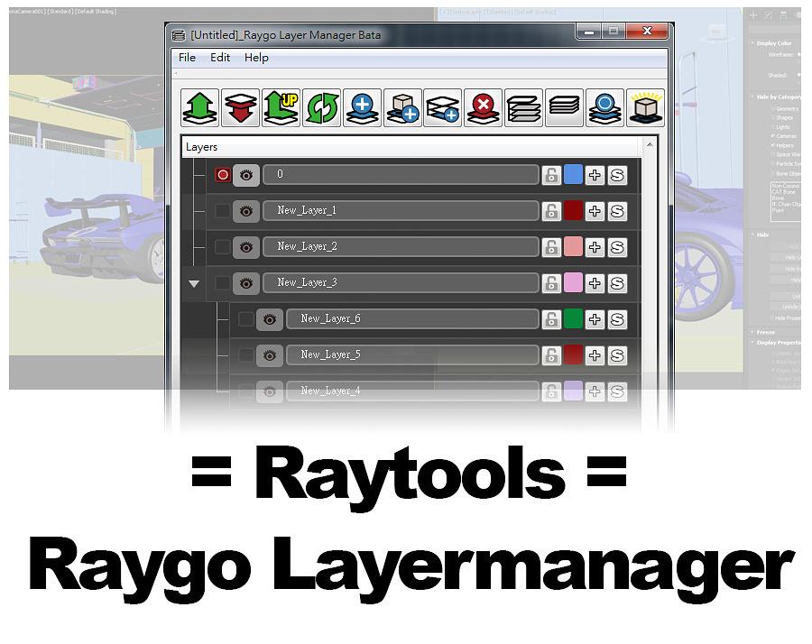Click the Layers panel scrollbar arrow
This screenshot has height=644, width=812.
(649, 144)
